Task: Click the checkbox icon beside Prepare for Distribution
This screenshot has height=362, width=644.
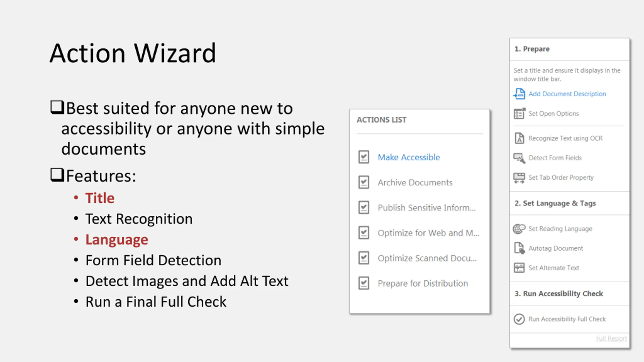Action: (364, 283)
